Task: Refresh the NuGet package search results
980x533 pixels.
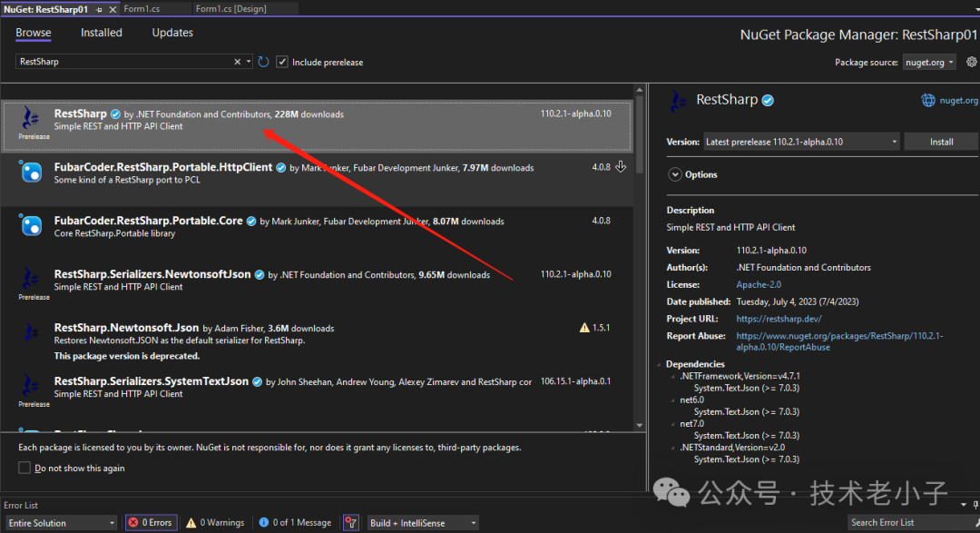Action: (263, 62)
